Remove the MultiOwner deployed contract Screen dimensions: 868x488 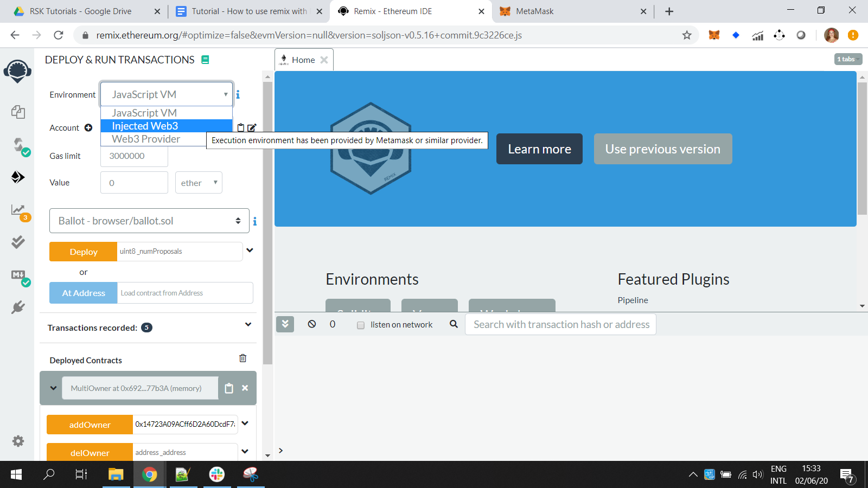[245, 388]
